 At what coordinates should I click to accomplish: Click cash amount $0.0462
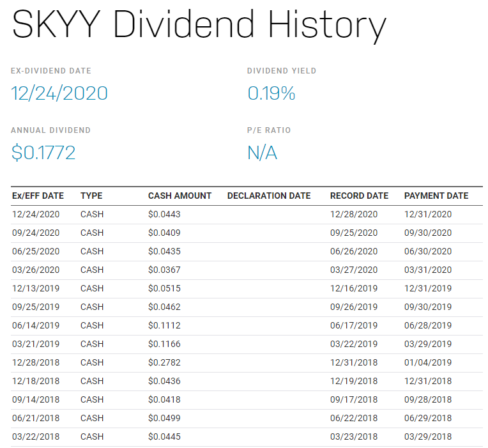point(164,307)
